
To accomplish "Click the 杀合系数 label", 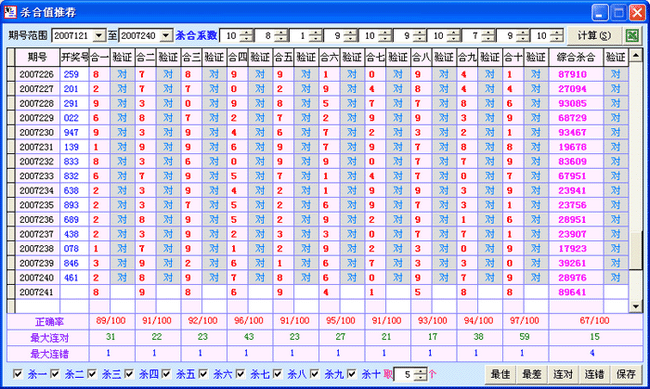I will 196,36.
